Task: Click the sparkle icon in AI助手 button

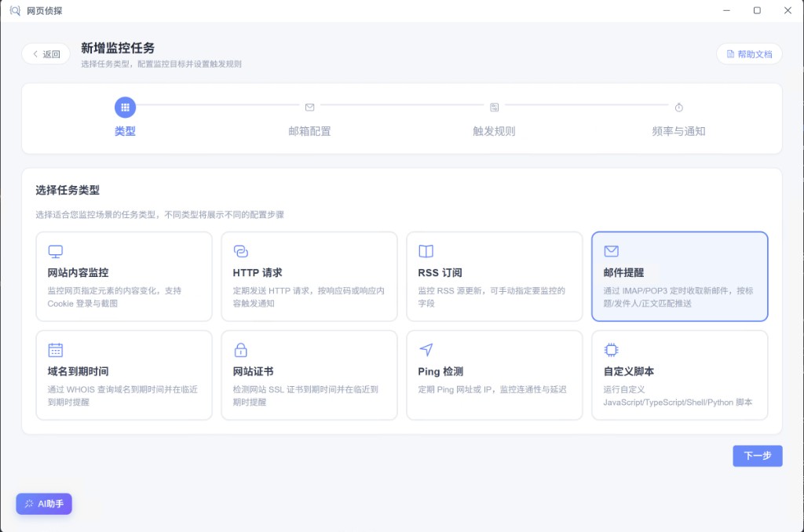Action: click(29, 504)
